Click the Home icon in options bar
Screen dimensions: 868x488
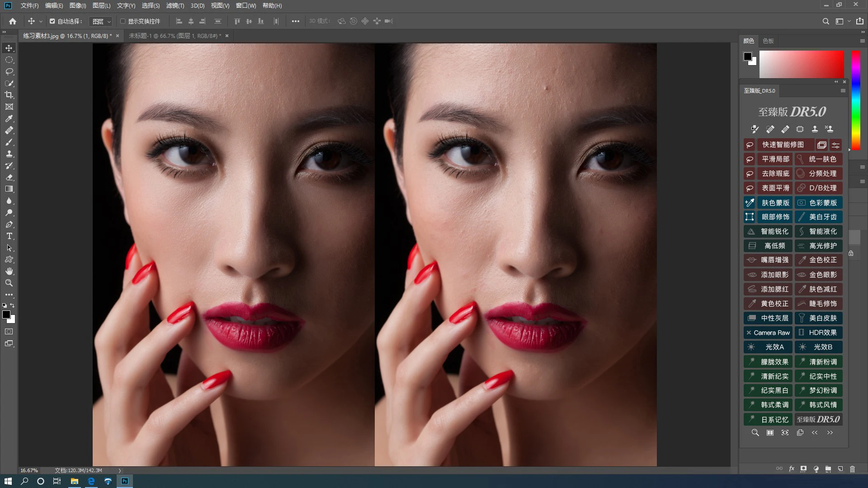click(x=13, y=21)
